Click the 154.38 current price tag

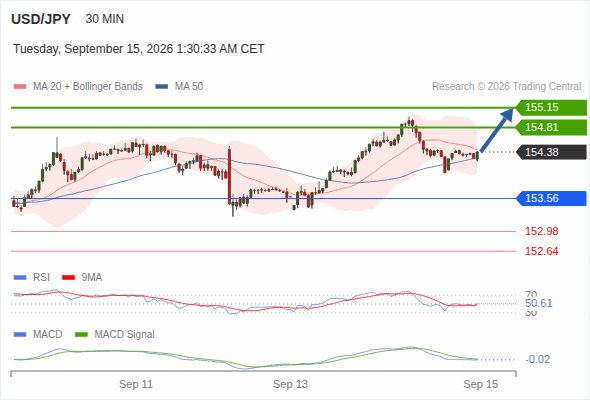[551, 152]
